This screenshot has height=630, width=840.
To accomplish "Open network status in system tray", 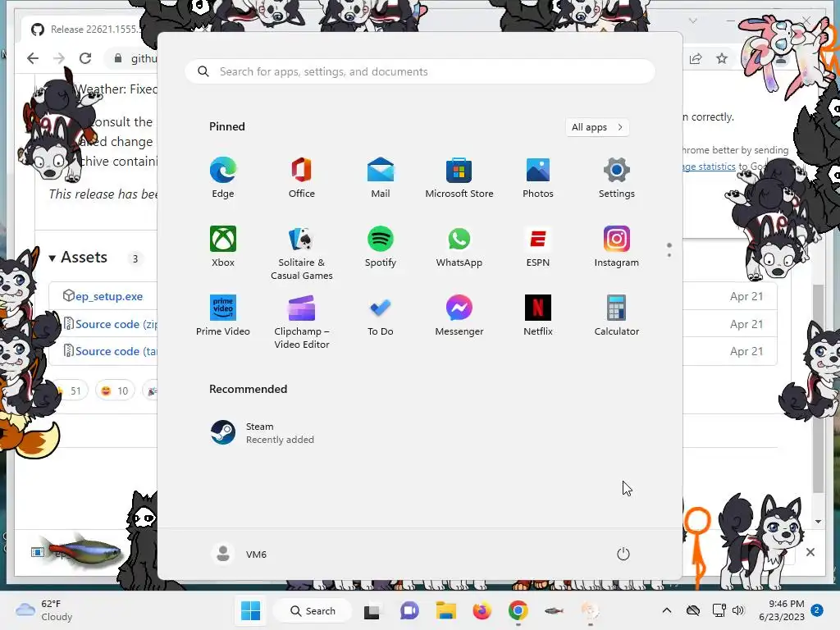I will click(x=719, y=610).
